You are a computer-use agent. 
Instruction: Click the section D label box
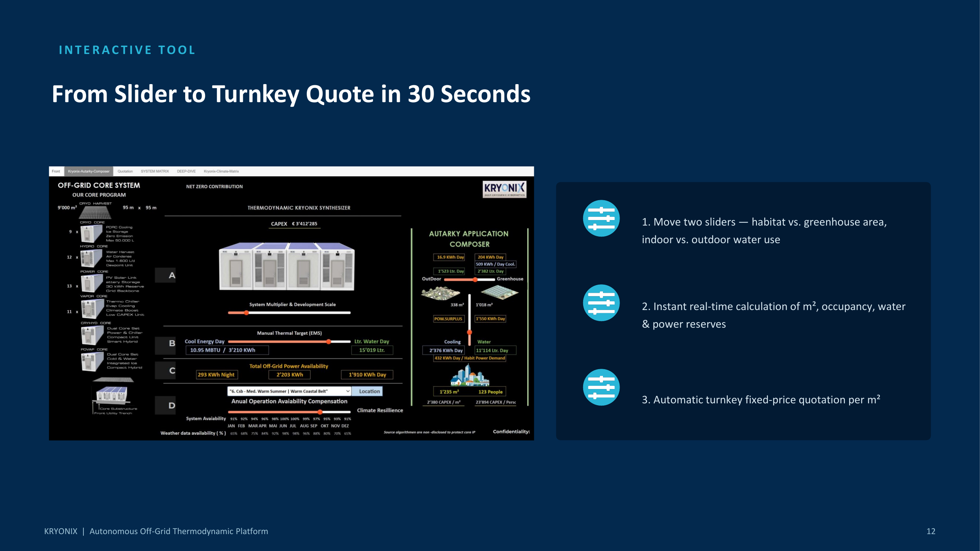pyautogui.click(x=165, y=406)
